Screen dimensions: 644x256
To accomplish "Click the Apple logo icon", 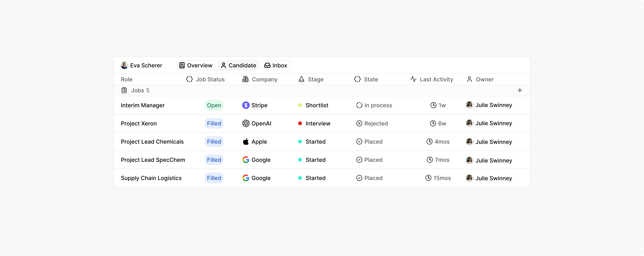I will pos(246,142).
